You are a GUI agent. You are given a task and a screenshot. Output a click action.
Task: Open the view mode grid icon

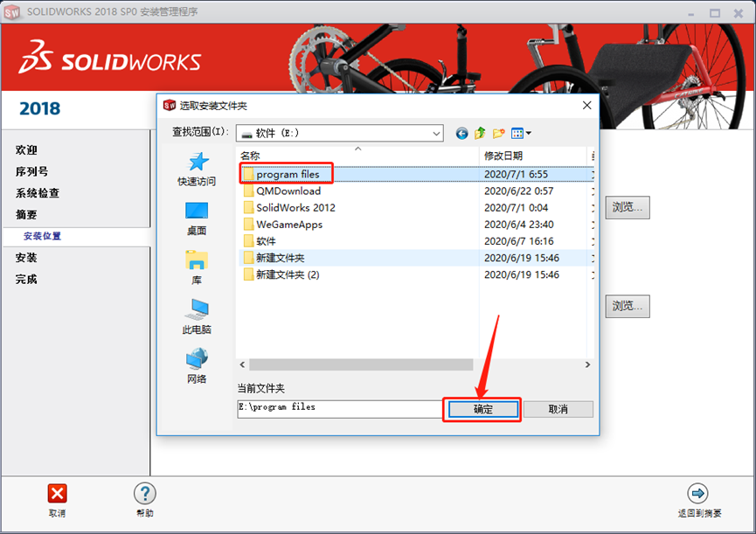517,133
